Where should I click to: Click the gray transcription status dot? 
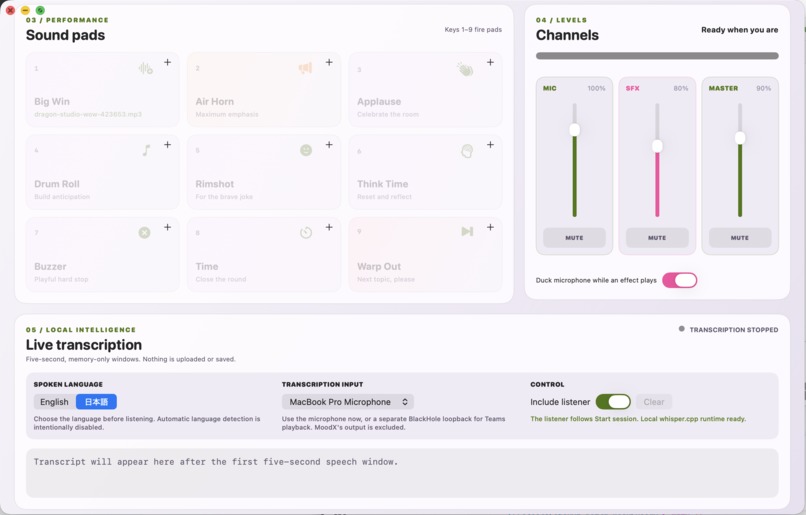coord(682,329)
